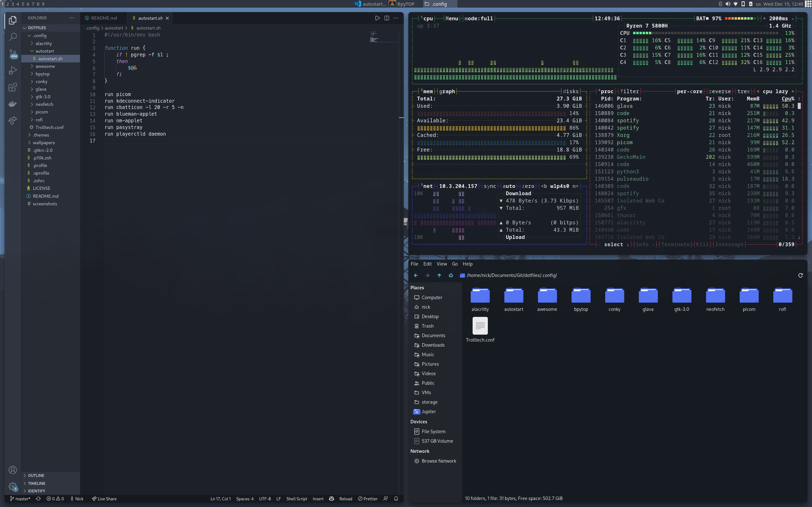Toggle tree view in bpytop proc
The image size is (812, 507).
coord(743,91)
